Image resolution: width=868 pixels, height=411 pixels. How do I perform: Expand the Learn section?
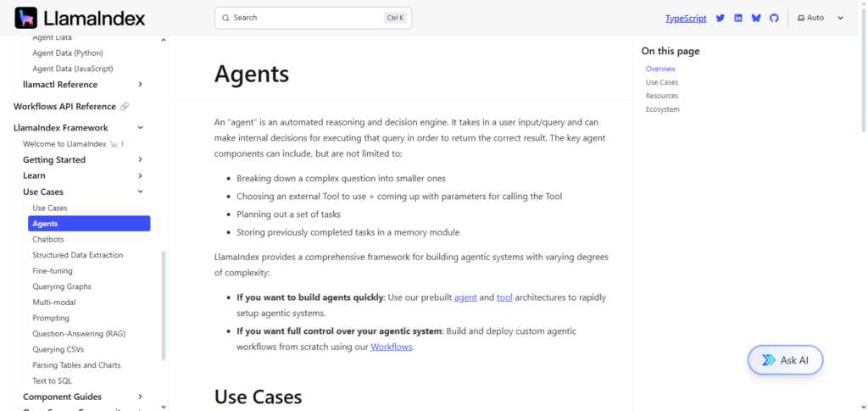pyautogui.click(x=140, y=176)
